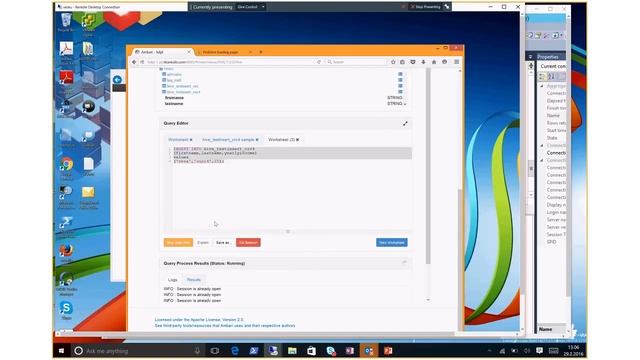Click the taskbar clock showing 13:06
Screen dimensions: 640x360
573,351
